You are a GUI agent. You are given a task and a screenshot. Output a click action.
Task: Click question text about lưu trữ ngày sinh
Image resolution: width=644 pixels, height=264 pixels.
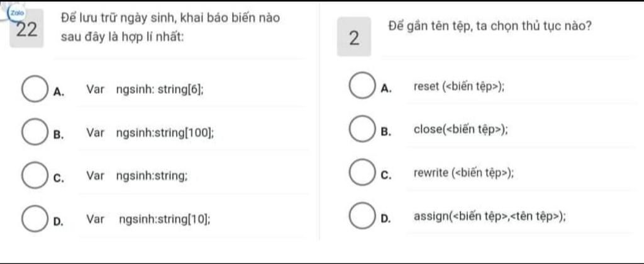pyautogui.click(x=170, y=28)
